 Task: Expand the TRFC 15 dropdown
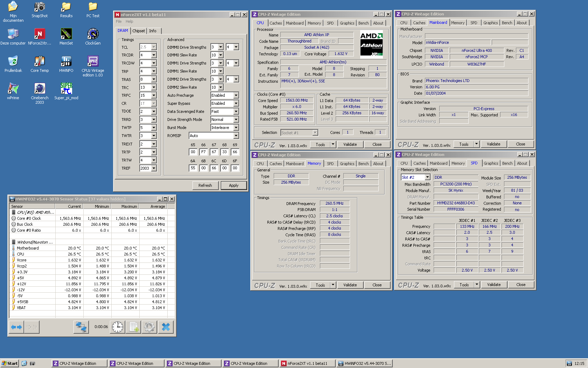(154, 95)
